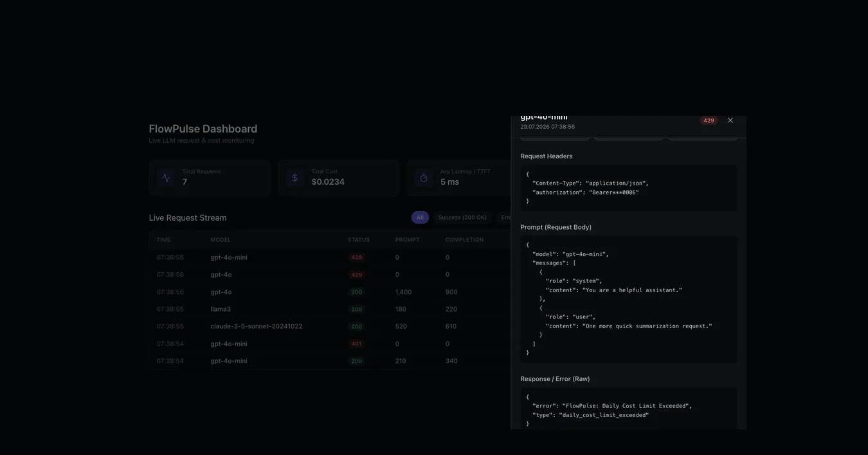
Task: Click the MODEL column header
Action: click(221, 240)
